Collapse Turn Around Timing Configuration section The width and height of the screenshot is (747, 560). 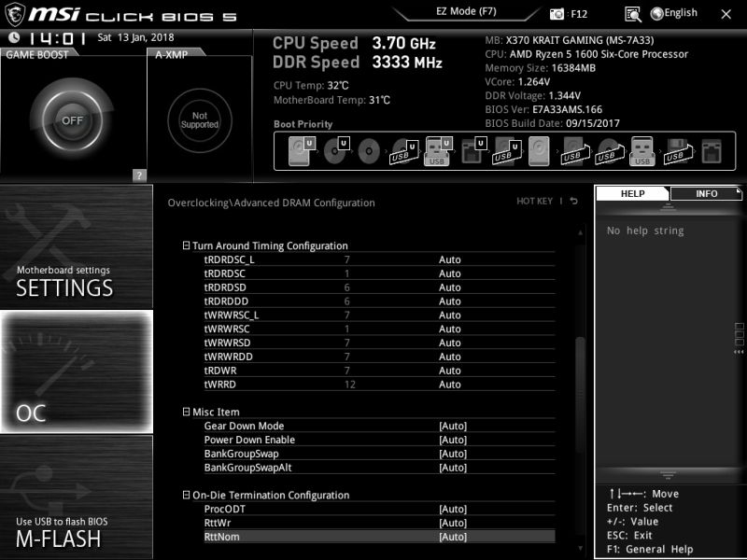pos(186,245)
